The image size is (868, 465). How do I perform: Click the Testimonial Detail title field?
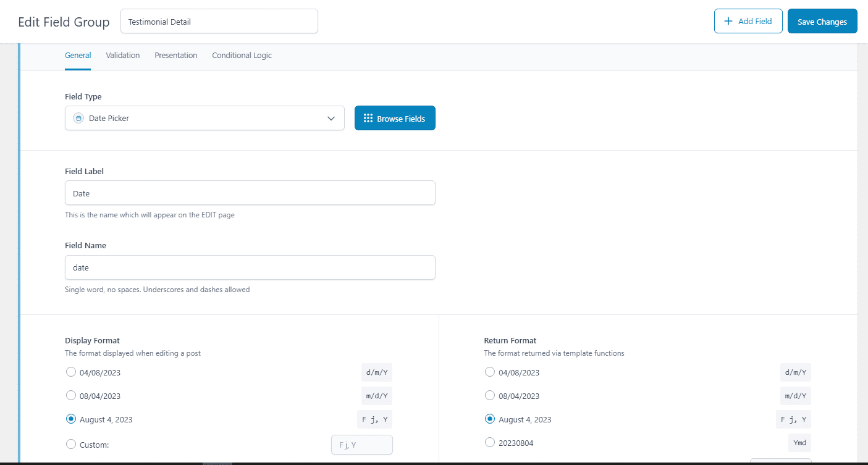point(219,21)
